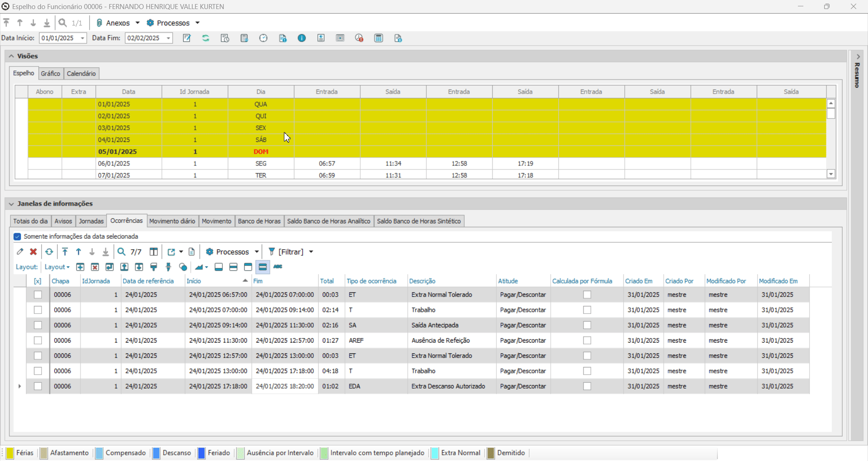Sort by the Tipo de ocorrência column header

(x=376, y=281)
